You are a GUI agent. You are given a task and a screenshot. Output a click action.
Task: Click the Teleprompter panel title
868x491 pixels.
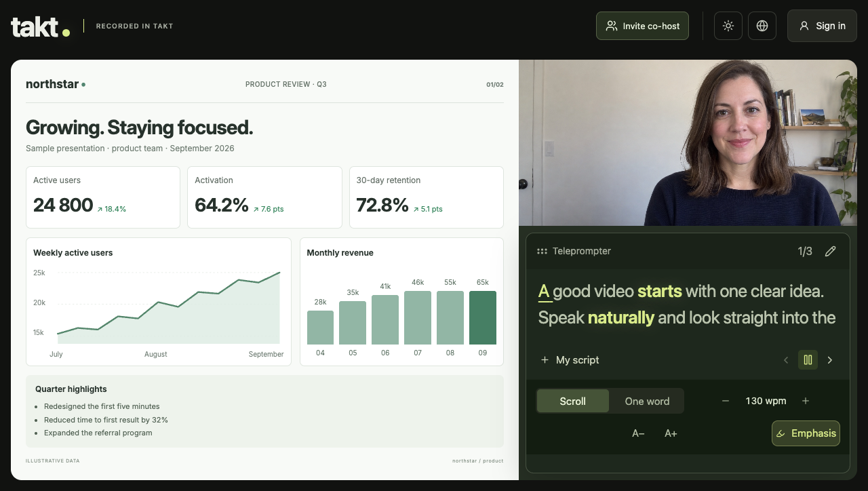coord(582,252)
